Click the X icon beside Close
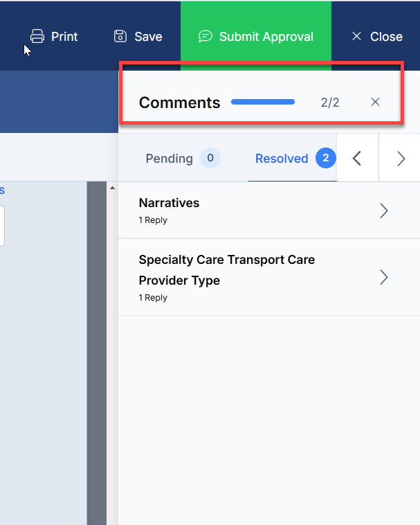Image resolution: width=420 pixels, height=525 pixels. coord(357,36)
